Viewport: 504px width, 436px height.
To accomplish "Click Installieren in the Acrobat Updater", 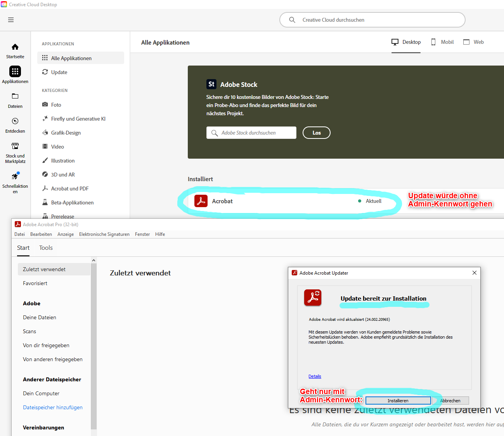I will [398, 400].
